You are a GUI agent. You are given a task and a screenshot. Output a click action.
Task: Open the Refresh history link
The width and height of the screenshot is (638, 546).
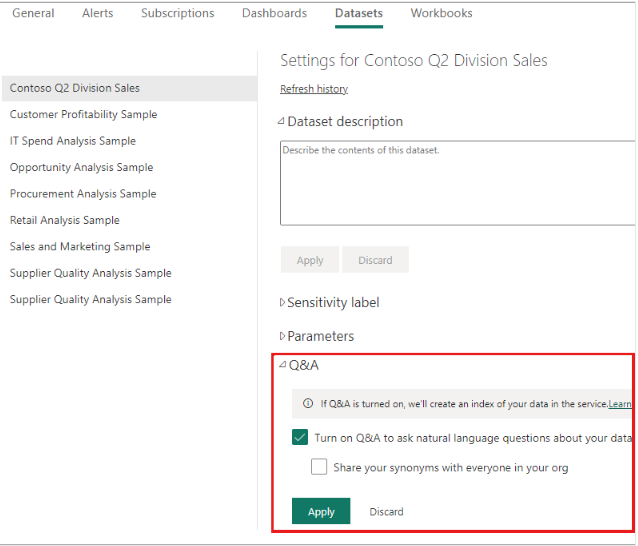point(314,89)
